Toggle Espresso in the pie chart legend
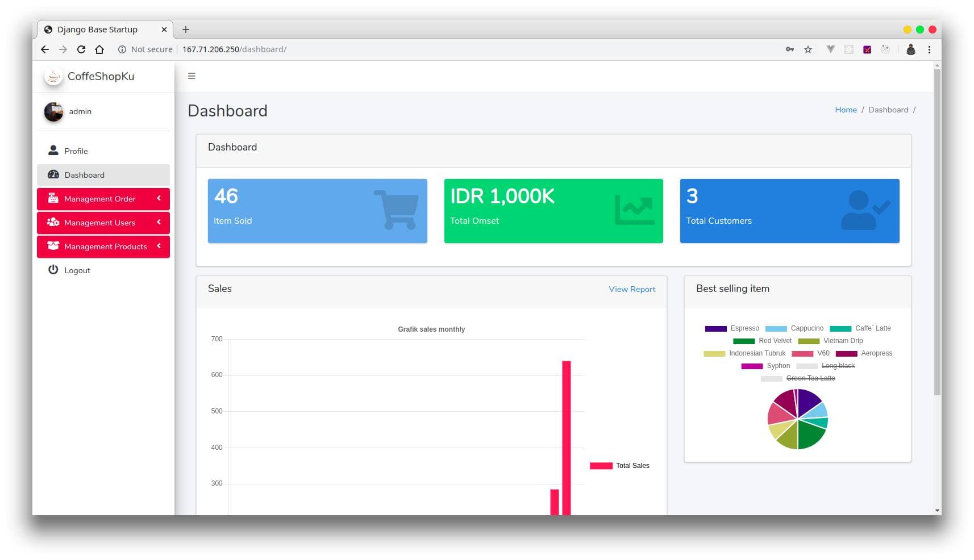 coord(732,328)
